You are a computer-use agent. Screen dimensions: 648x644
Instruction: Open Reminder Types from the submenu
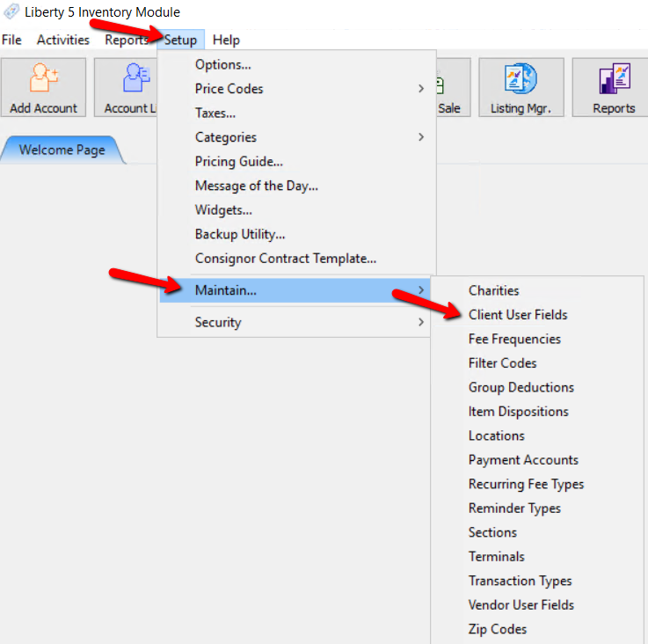click(537, 508)
